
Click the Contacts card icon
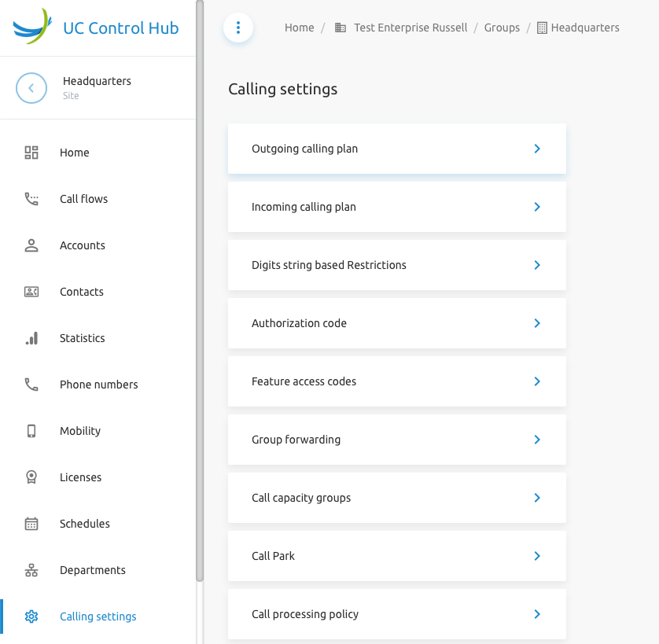click(31, 292)
